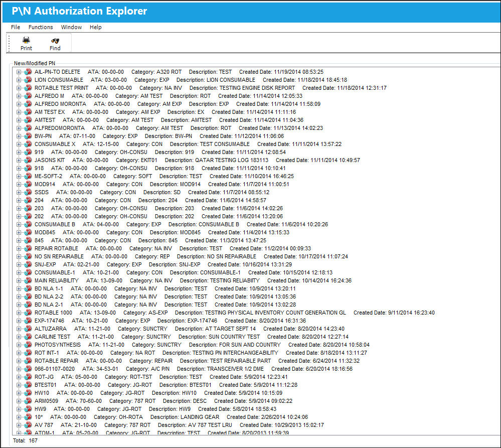The image size is (501, 448).
Task: Click the part icon beside CONSUMABLE-1
Action: (28, 272)
